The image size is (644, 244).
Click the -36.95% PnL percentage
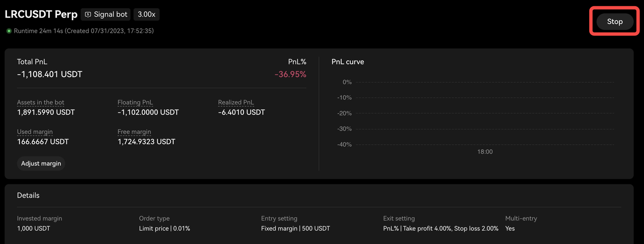[x=290, y=74]
